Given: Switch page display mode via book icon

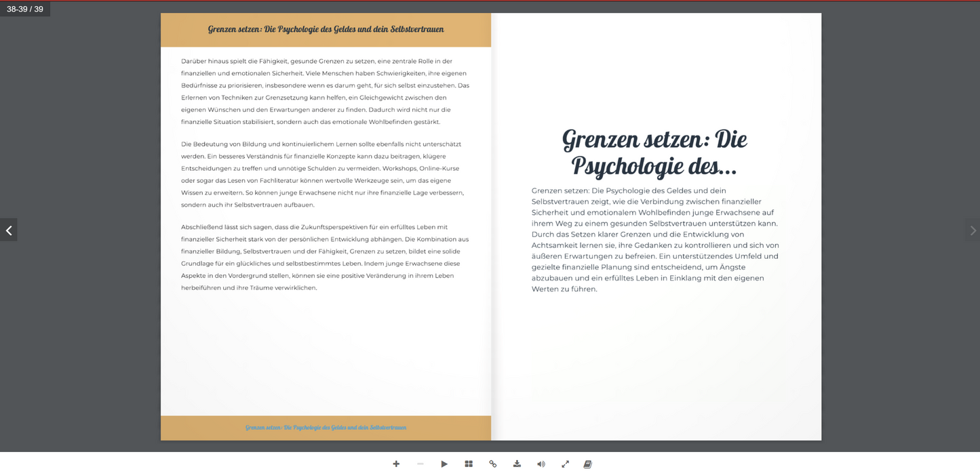Looking at the screenshot, I should coord(587,463).
